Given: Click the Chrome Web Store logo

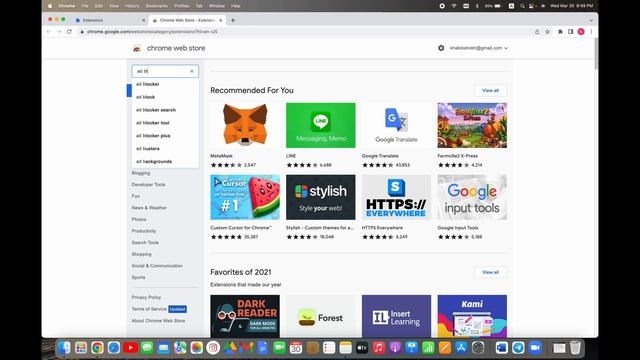Looking at the screenshot, I should (x=137, y=48).
